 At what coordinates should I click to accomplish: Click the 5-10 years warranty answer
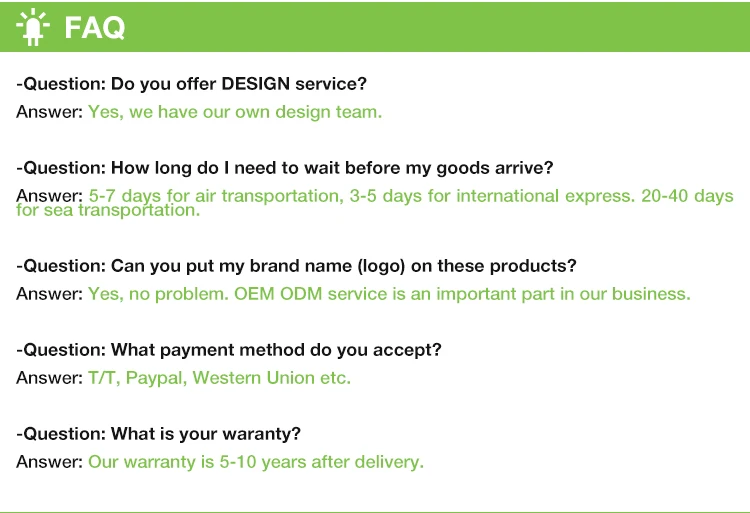click(256, 462)
